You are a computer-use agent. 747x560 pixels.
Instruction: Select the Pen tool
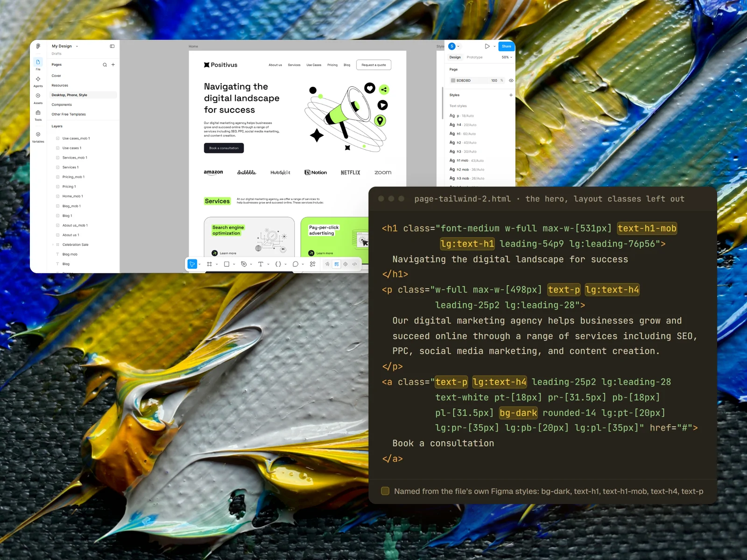pyautogui.click(x=244, y=264)
